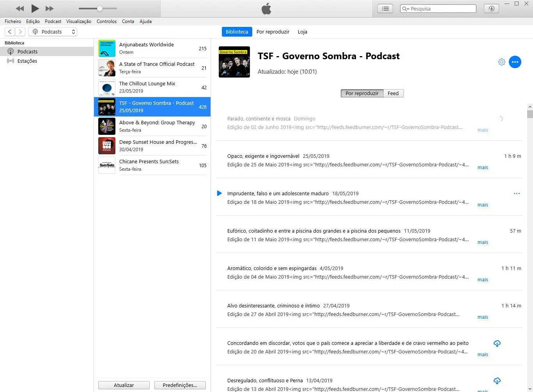Open the downloads arrow icon

[491, 9]
